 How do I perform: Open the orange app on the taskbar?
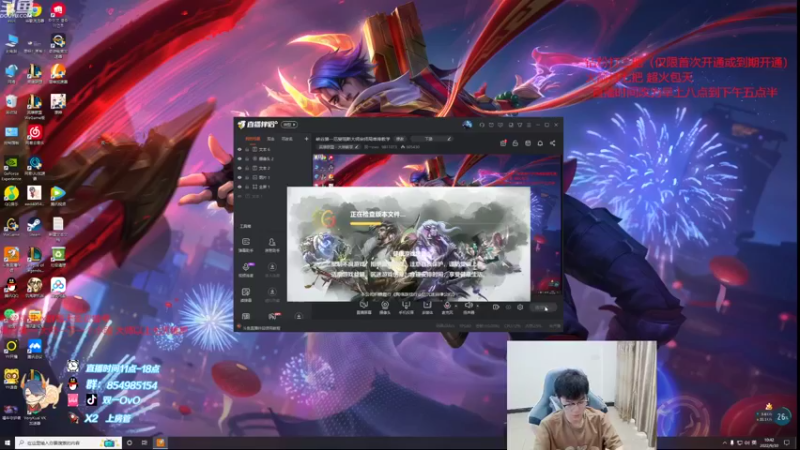pos(160,443)
